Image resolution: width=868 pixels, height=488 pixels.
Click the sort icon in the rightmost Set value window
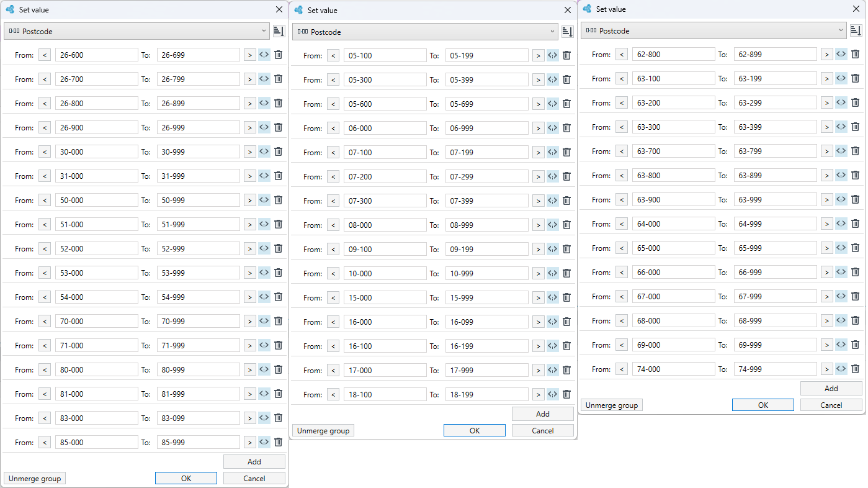(x=856, y=30)
